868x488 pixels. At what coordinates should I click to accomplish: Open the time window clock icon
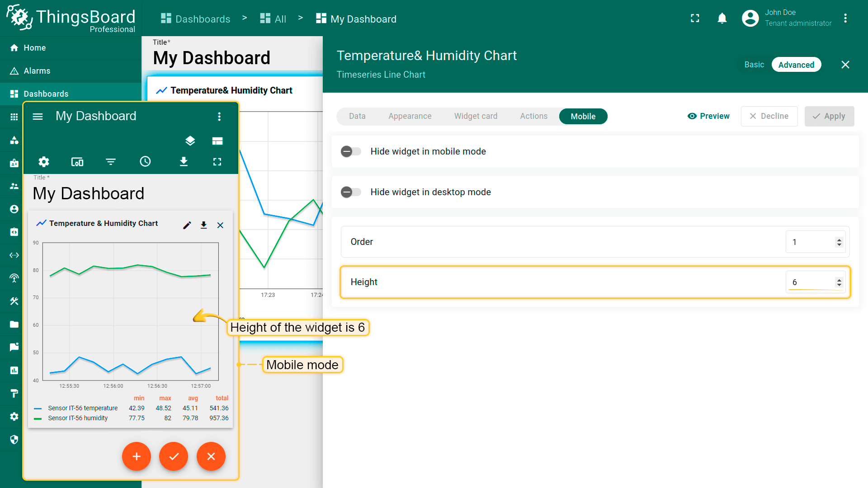click(145, 162)
